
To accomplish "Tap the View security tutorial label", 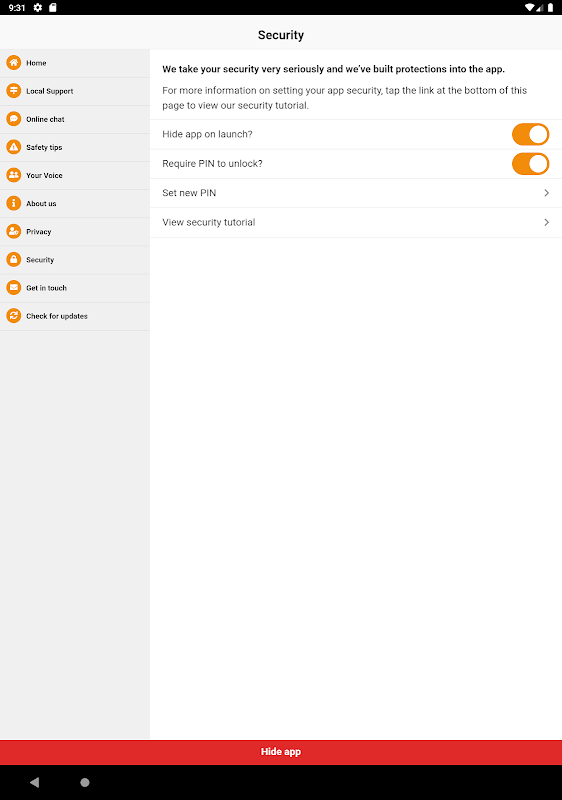I will (x=209, y=222).
